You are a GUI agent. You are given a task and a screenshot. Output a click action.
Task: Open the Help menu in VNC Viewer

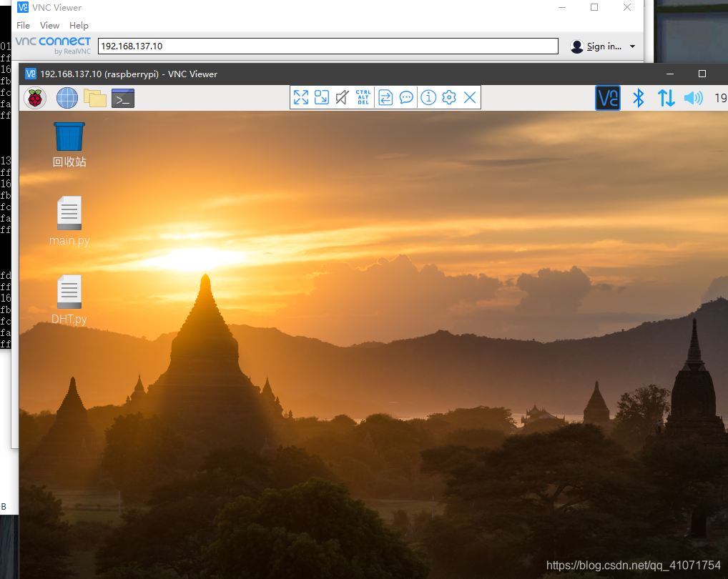[79, 26]
